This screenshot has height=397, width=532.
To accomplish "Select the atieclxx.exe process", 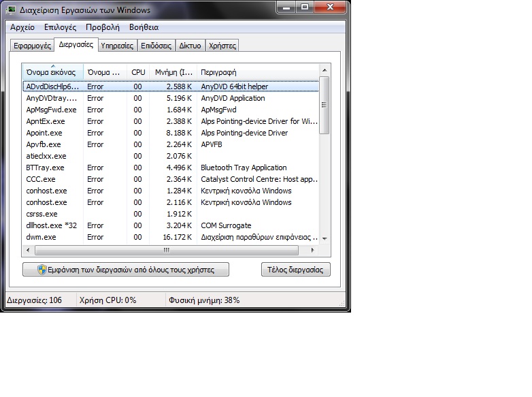I will coord(171,156).
